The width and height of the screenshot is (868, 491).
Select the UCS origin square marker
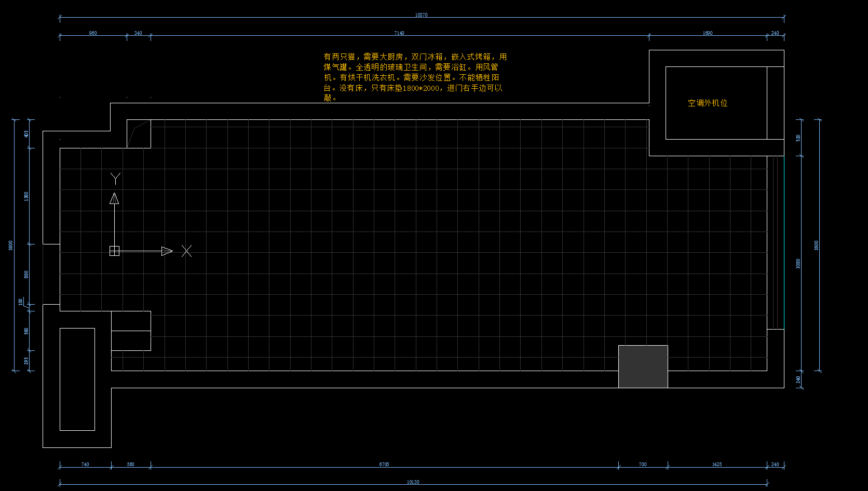114,251
